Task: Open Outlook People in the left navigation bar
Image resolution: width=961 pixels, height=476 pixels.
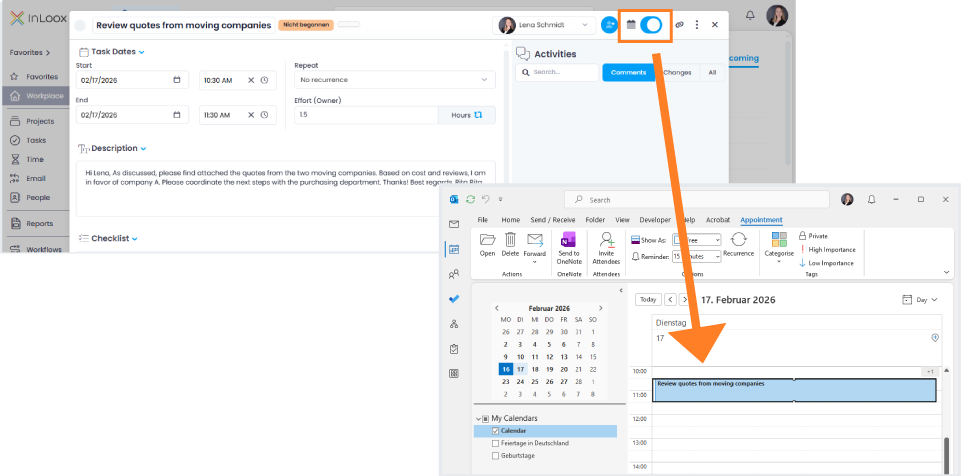Action: tap(454, 274)
